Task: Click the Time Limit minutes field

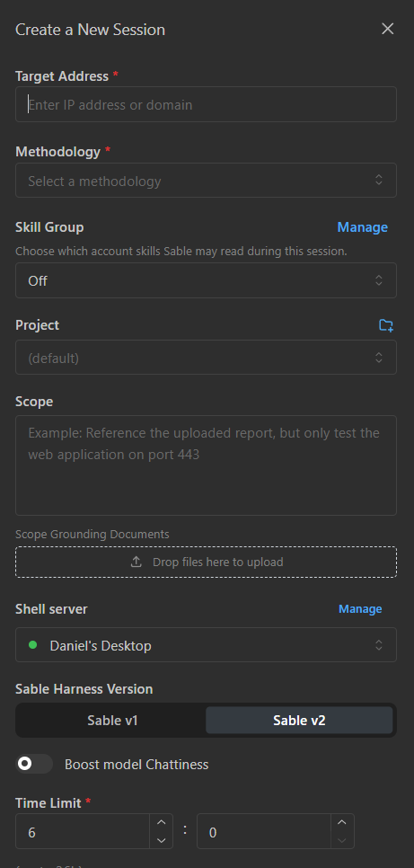Action: pos(264,831)
